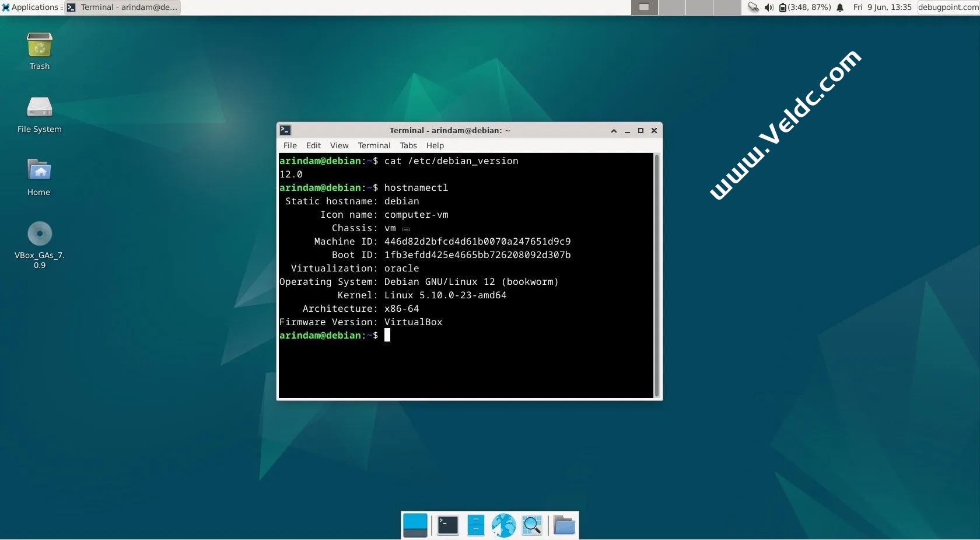Expand the home directories folder in dock
The width and height of the screenshot is (980, 540).
tap(563, 525)
